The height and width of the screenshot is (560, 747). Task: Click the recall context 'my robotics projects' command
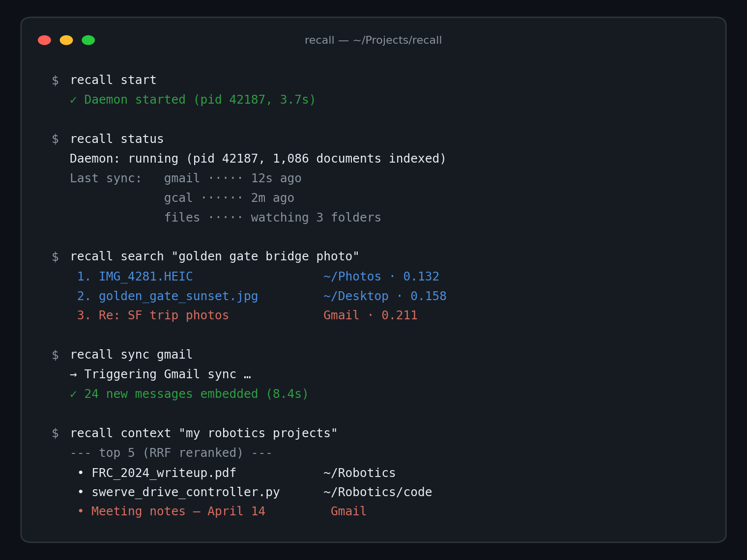[203, 433]
